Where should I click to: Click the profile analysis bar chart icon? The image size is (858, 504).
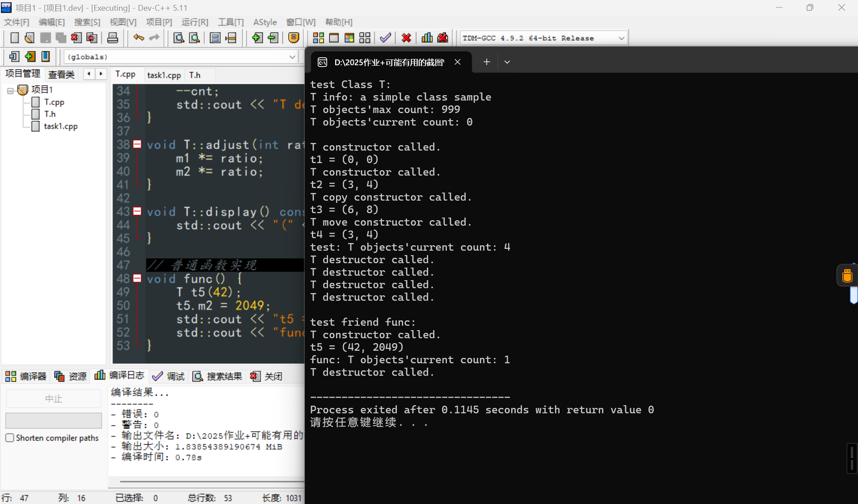(427, 38)
